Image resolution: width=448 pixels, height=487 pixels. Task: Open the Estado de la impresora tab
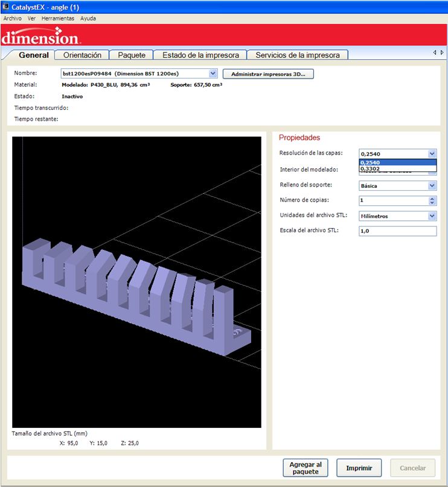click(200, 55)
